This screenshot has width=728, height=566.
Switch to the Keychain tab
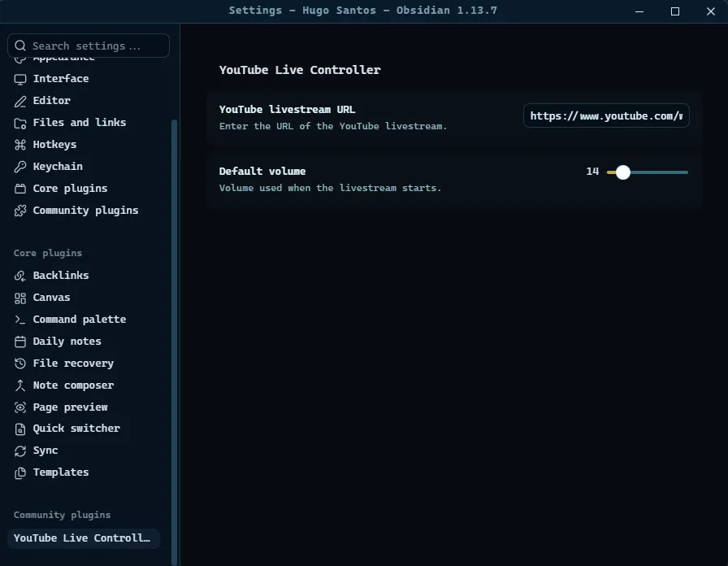click(84, 167)
